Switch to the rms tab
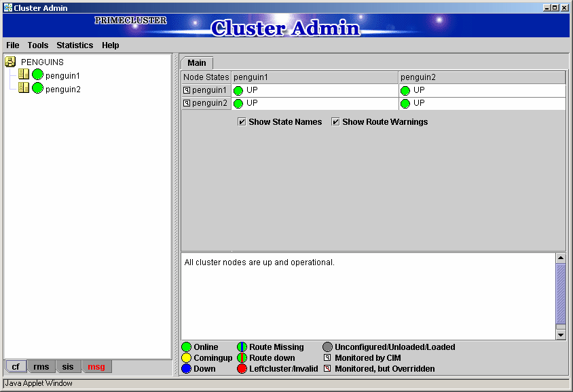 tap(41, 366)
